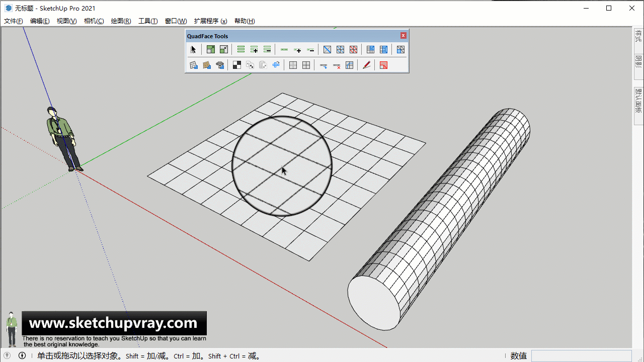Open the 相机(C) menu
The image size is (644, 362).
(x=94, y=21)
